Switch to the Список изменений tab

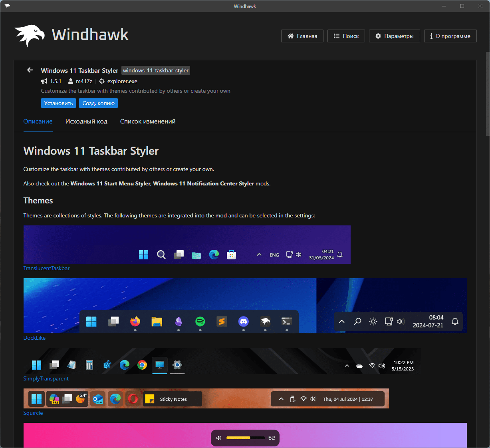click(x=148, y=121)
